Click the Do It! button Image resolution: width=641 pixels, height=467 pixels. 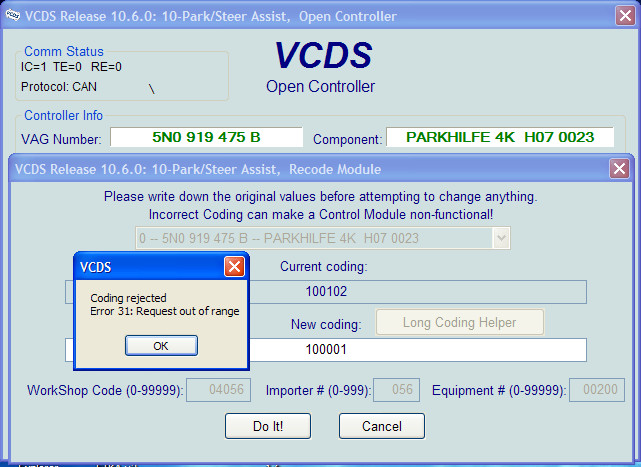click(x=268, y=426)
